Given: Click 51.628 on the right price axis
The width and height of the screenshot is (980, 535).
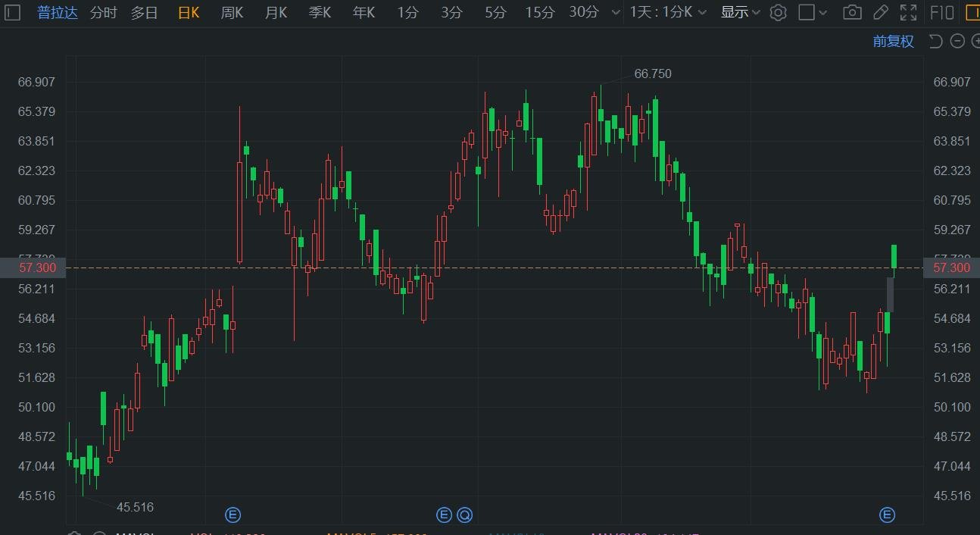Looking at the screenshot, I should pos(952,377).
